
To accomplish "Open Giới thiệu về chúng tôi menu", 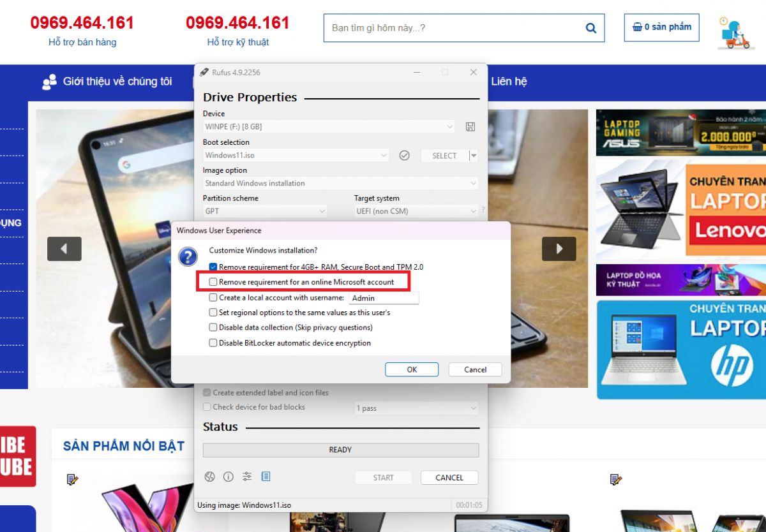I will [x=107, y=82].
